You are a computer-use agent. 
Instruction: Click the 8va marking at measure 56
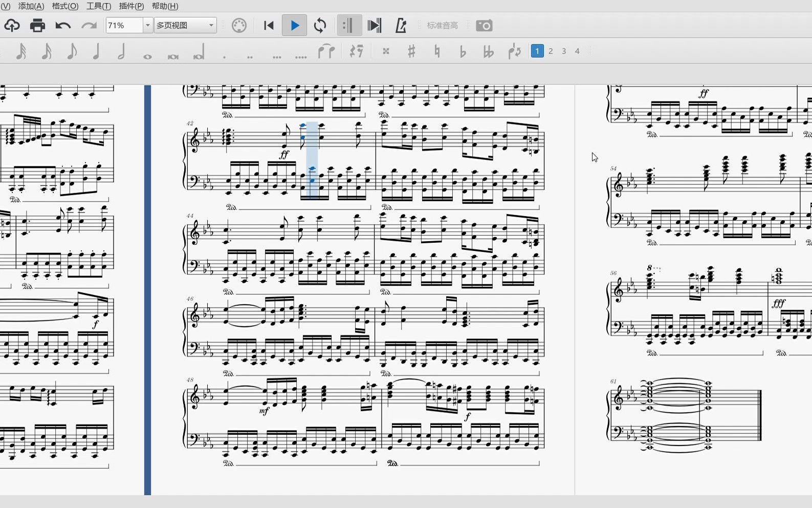coord(652,268)
